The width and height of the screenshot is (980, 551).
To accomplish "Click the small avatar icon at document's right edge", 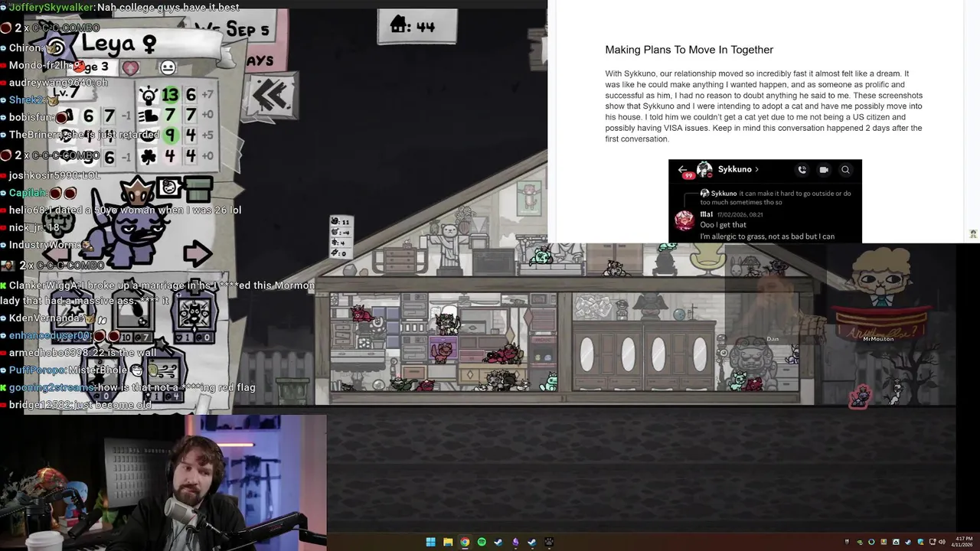I will pos(973,234).
